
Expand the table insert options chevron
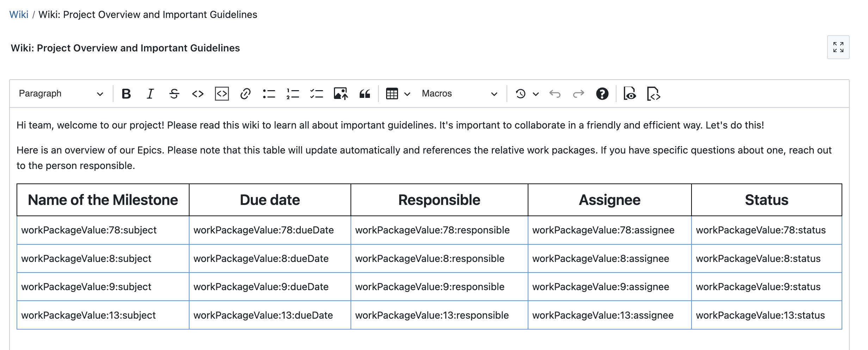point(408,93)
